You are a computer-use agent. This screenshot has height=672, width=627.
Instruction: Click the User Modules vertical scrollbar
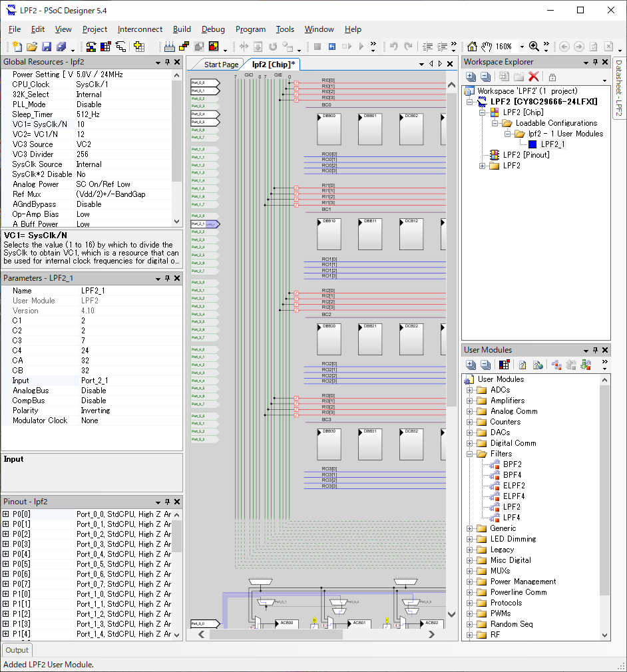[604, 490]
